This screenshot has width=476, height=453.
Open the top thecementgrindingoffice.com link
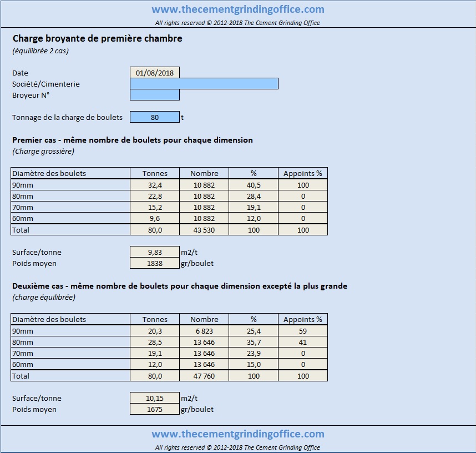[238, 9]
